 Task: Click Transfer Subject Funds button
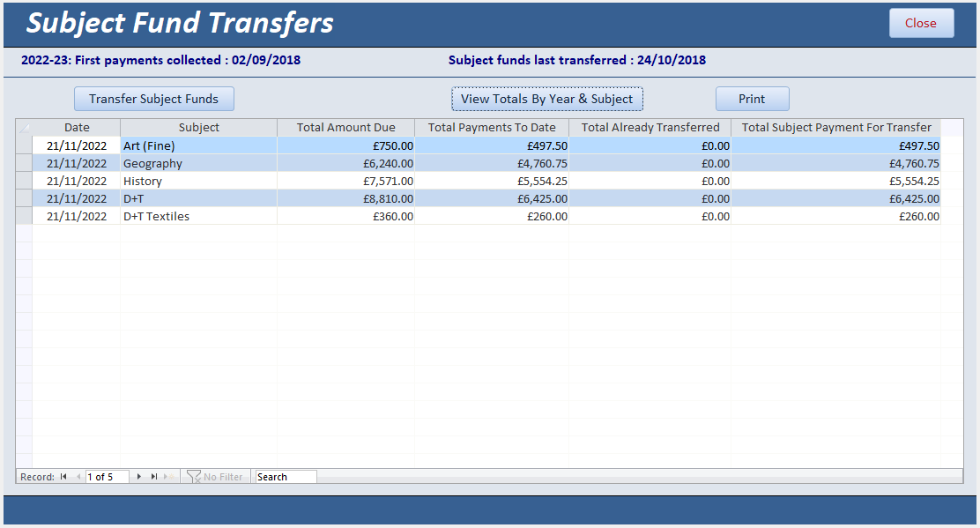(153, 99)
